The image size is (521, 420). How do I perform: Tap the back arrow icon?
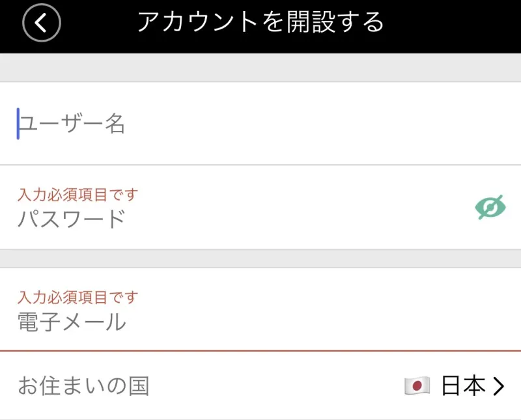click(41, 23)
